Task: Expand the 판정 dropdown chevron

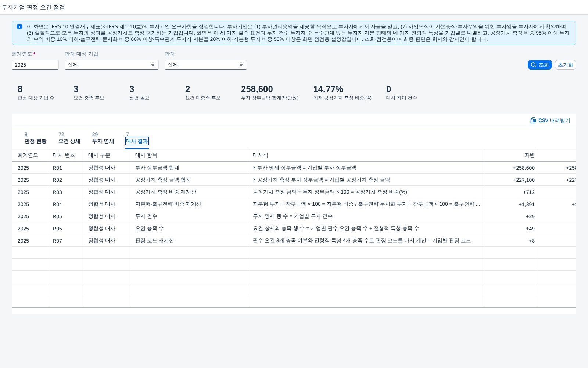Action: click(241, 65)
